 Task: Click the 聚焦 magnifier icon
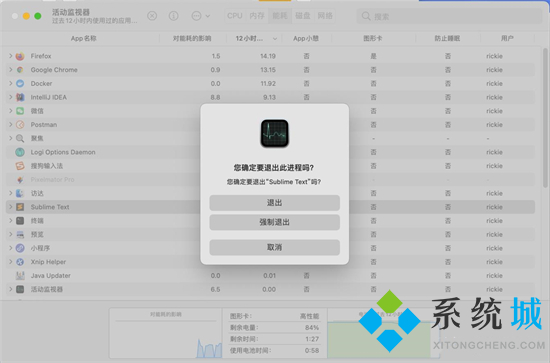click(20, 138)
